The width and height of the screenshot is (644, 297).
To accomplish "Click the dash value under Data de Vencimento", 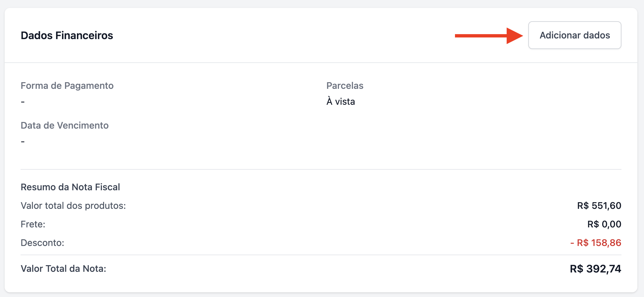I will 23,142.
